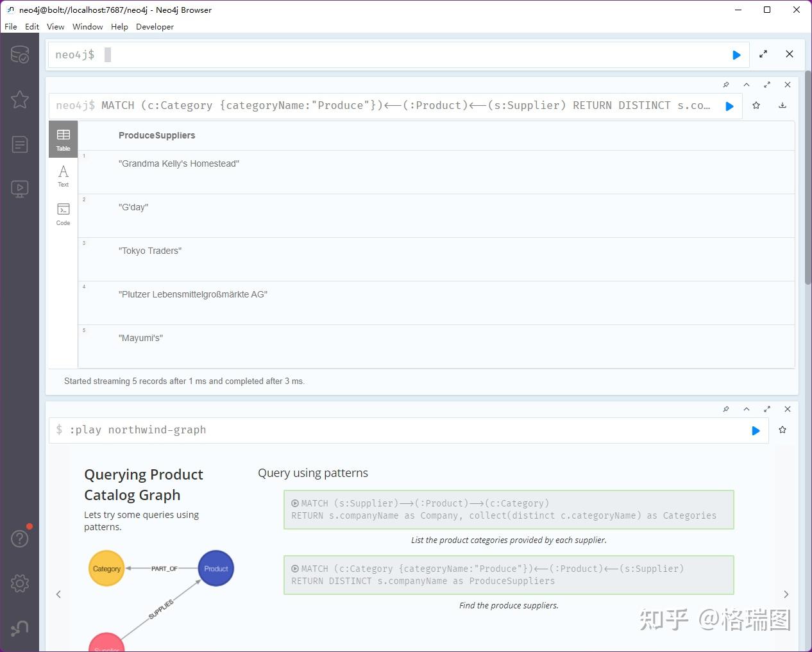The width and height of the screenshot is (812, 652).
Task: Select the "Plutzer Lebensmittelgroßmärkte AG" row
Action: coord(436,303)
